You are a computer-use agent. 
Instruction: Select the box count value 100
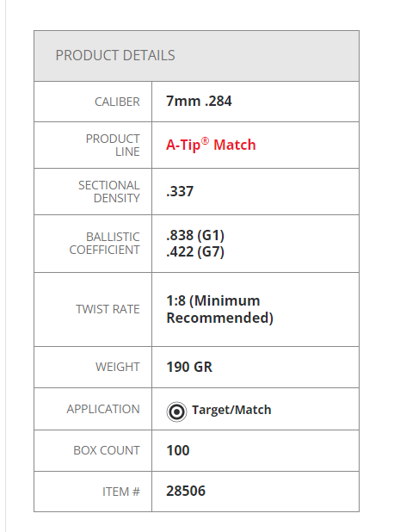coord(178,450)
